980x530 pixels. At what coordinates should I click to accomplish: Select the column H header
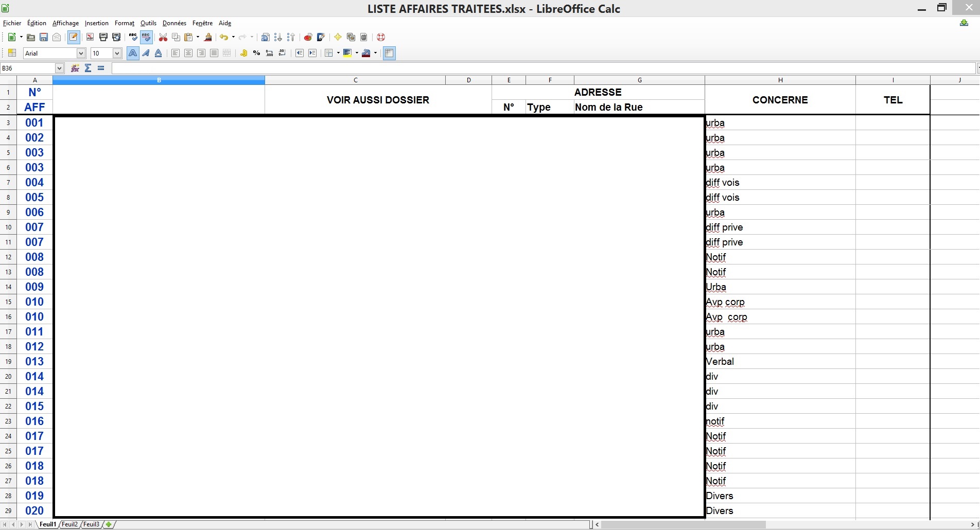point(780,80)
